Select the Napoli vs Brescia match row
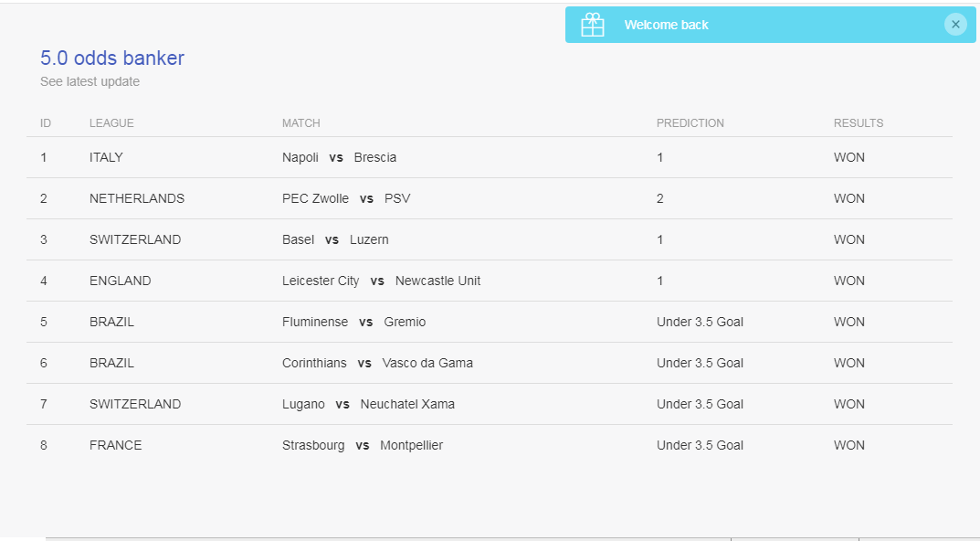The width and height of the screenshot is (980, 541). 490,157
